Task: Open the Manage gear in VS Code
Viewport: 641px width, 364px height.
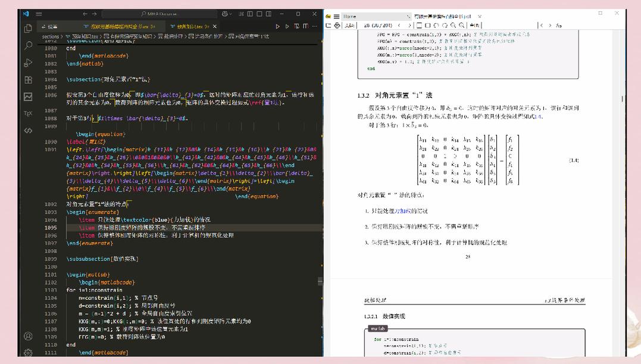Action: coord(28,352)
